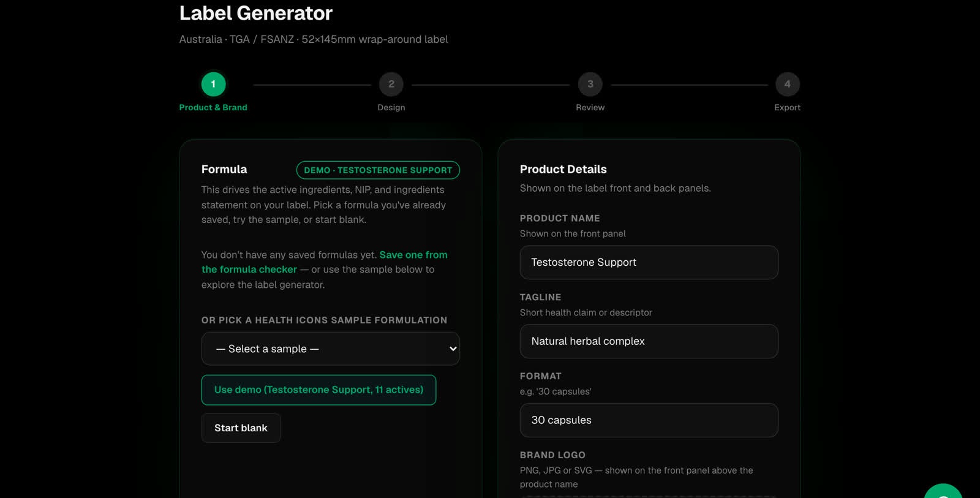Open the green chat widget icon

coord(943,492)
